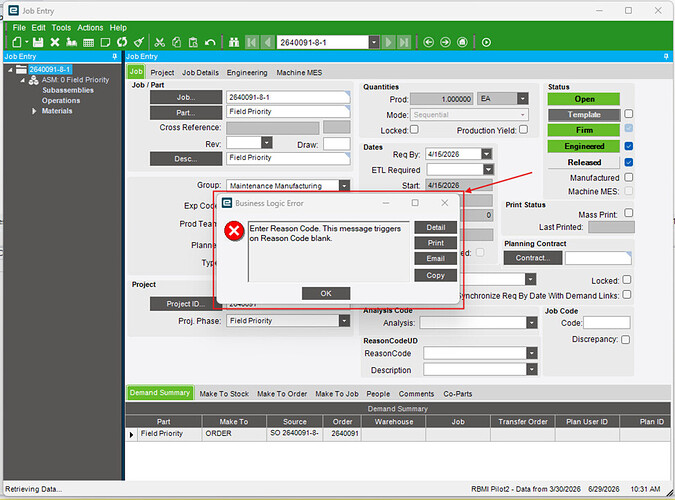675x500 pixels.
Task: Open the EA unit of measure dropdown
Action: click(523, 99)
